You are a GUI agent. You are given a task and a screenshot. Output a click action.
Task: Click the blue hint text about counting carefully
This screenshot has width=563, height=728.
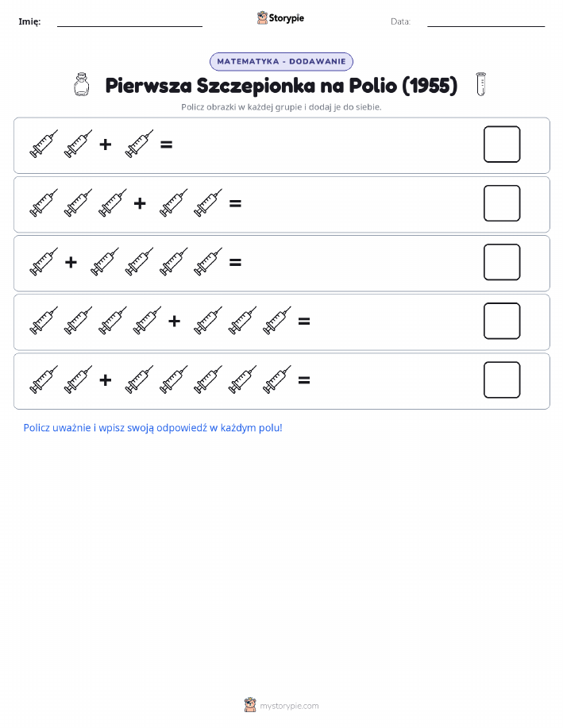coord(152,428)
